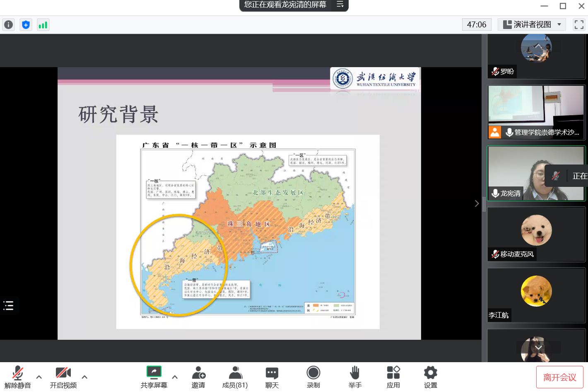
Task: Start recording with the 录制 button
Action: coord(313,377)
